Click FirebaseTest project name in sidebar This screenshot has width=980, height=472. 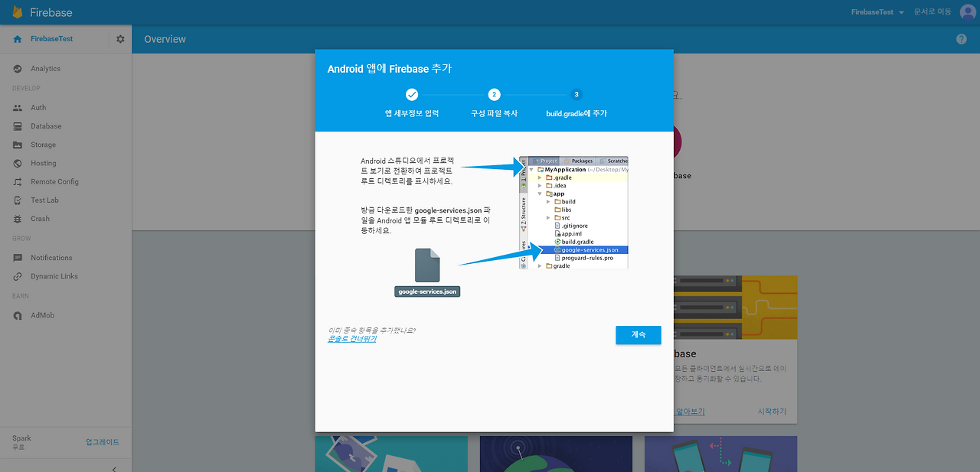point(52,39)
